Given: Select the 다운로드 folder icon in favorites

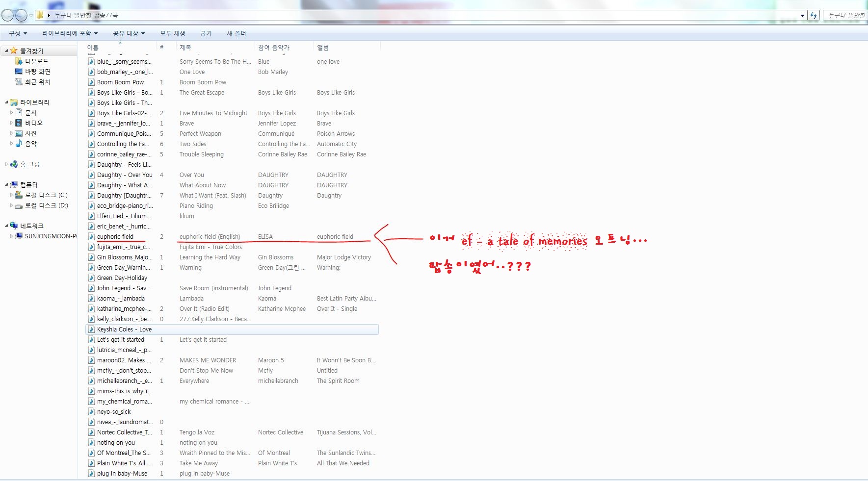Looking at the screenshot, I should click(x=19, y=61).
